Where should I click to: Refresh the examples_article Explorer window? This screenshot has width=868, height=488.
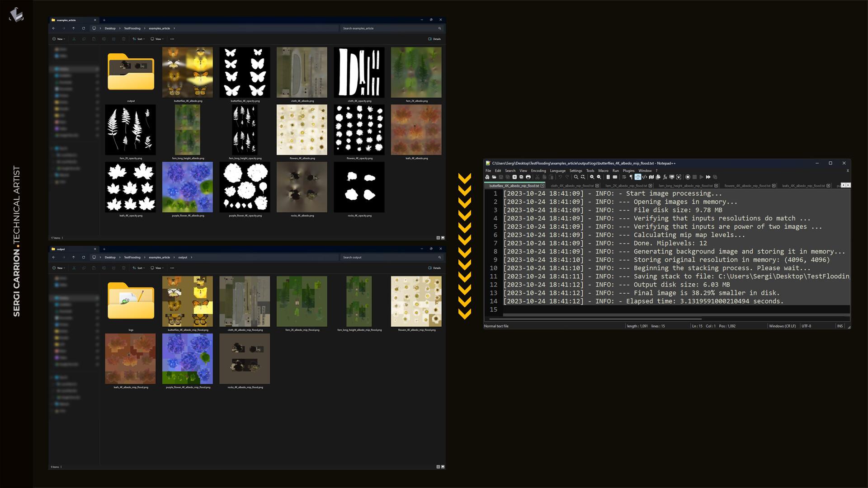tap(83, 28)
